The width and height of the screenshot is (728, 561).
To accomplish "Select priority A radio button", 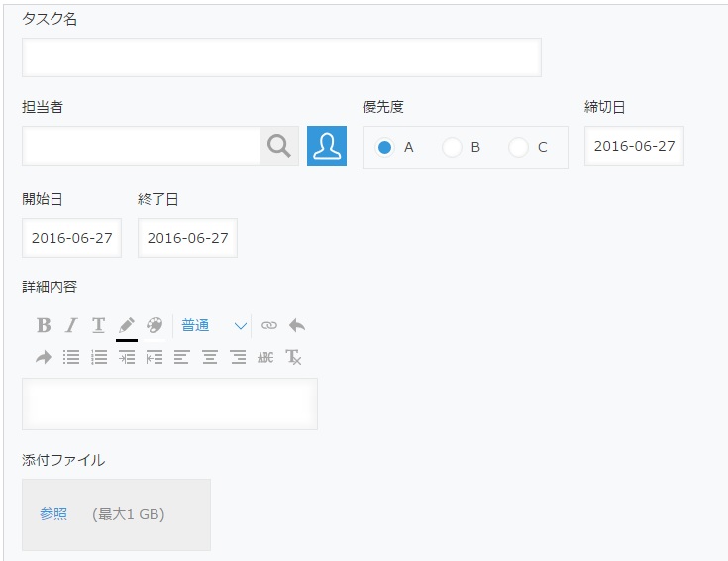I will [384, 148].
